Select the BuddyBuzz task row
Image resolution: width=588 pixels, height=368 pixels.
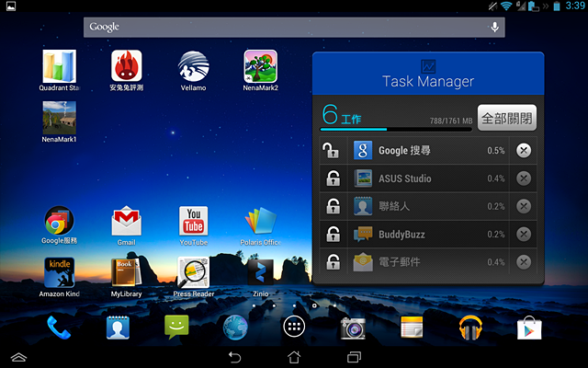click(428, 235)
